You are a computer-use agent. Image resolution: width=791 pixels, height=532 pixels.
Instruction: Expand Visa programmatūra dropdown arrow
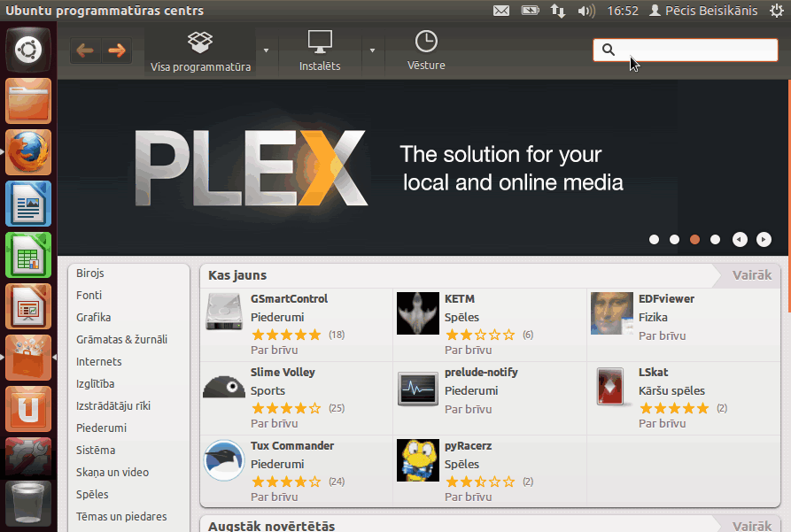267,50
